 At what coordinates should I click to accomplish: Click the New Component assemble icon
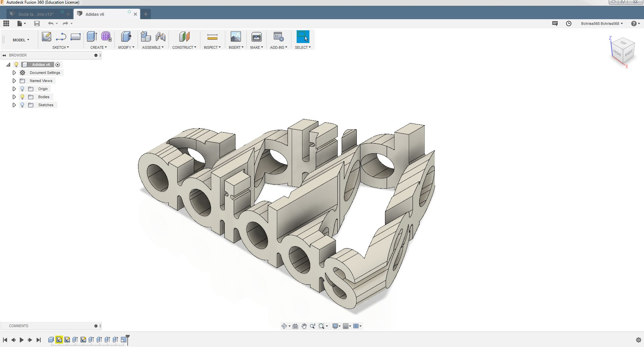point(146,37)
